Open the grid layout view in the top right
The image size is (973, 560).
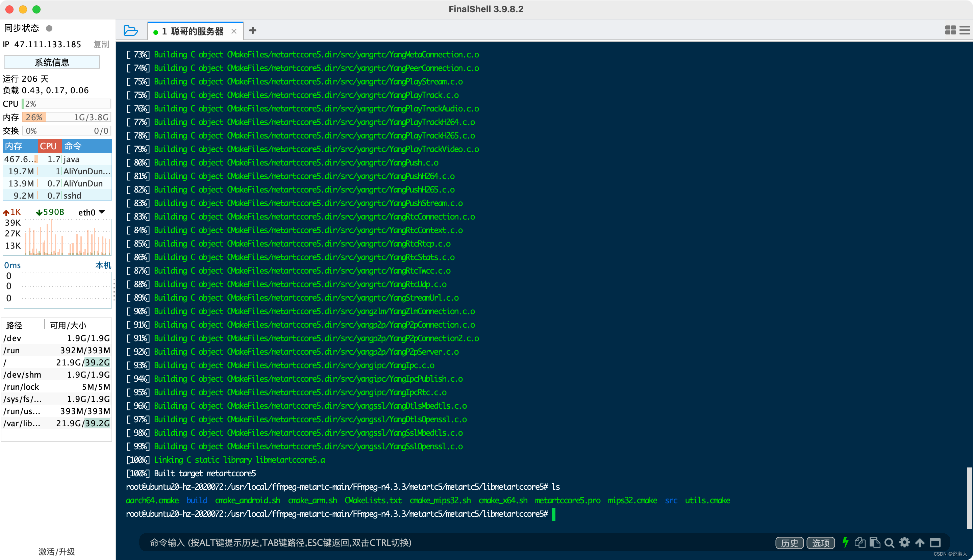pyautogui.click(x=950, y=30)
